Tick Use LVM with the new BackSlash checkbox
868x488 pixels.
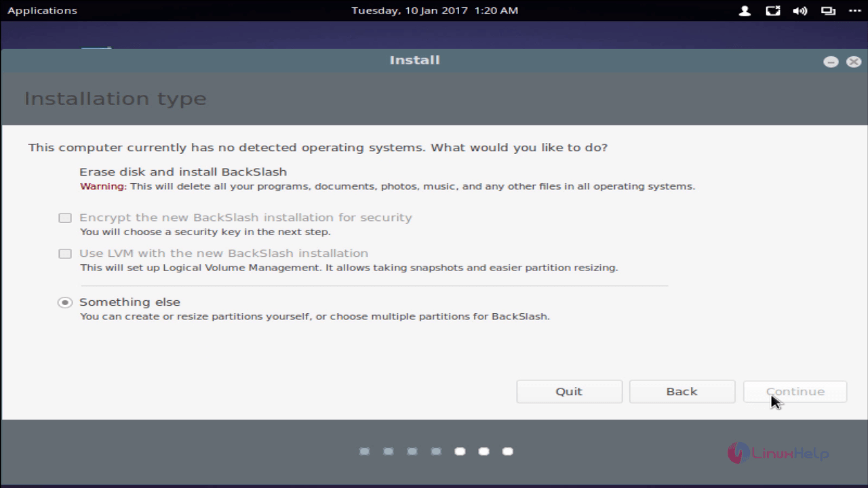(x=65, y=253)
